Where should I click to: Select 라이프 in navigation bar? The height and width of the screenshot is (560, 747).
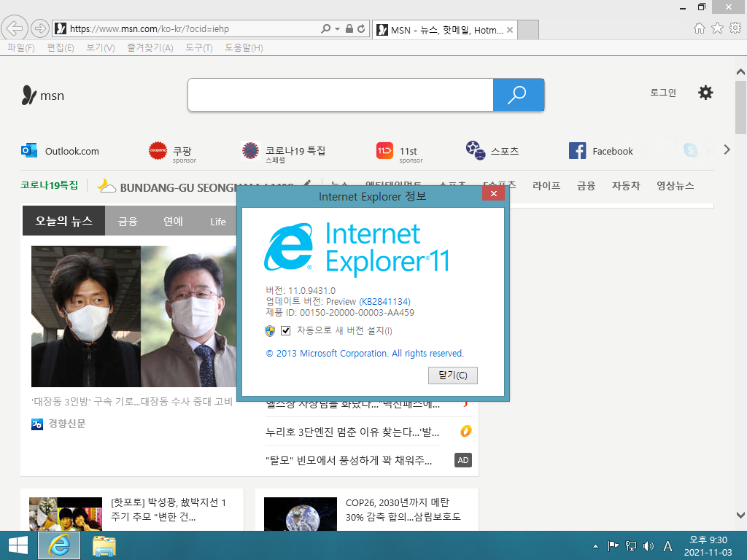(546, 186)
